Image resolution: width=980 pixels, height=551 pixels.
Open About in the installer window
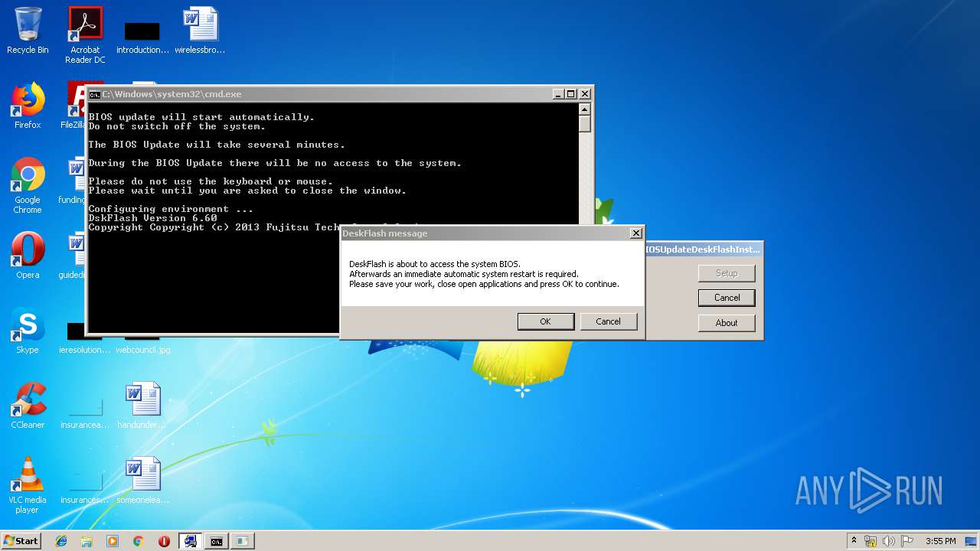(727, 323)
